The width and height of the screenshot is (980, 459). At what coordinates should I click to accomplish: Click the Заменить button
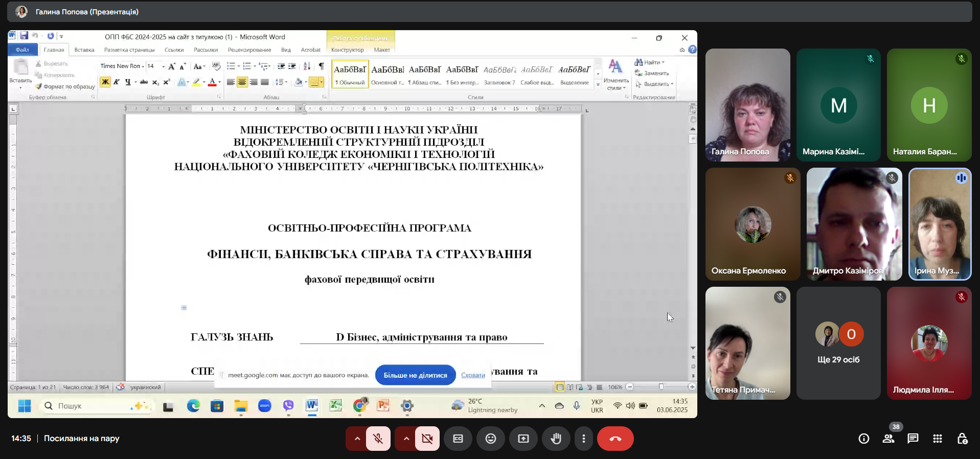652,73
